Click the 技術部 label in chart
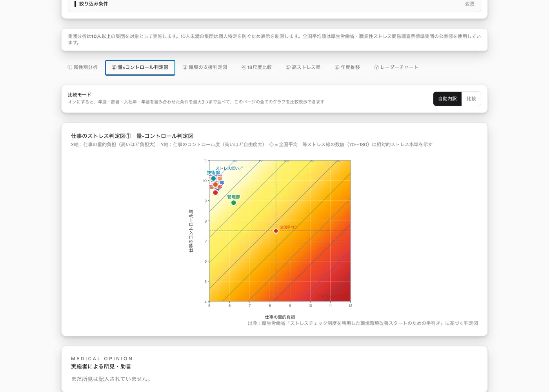The image size is (549, 392). click(x=213, y=172)
